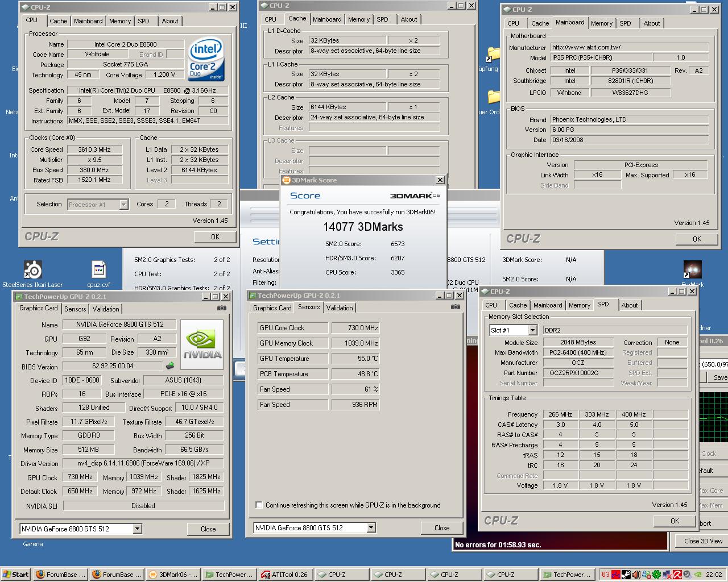Image resolution: width=728 pixels, height=582 pixels.
Task: Select the cpuz.cvf file icon on desktop
Action: pyautogui.click(x=99, y=270)
